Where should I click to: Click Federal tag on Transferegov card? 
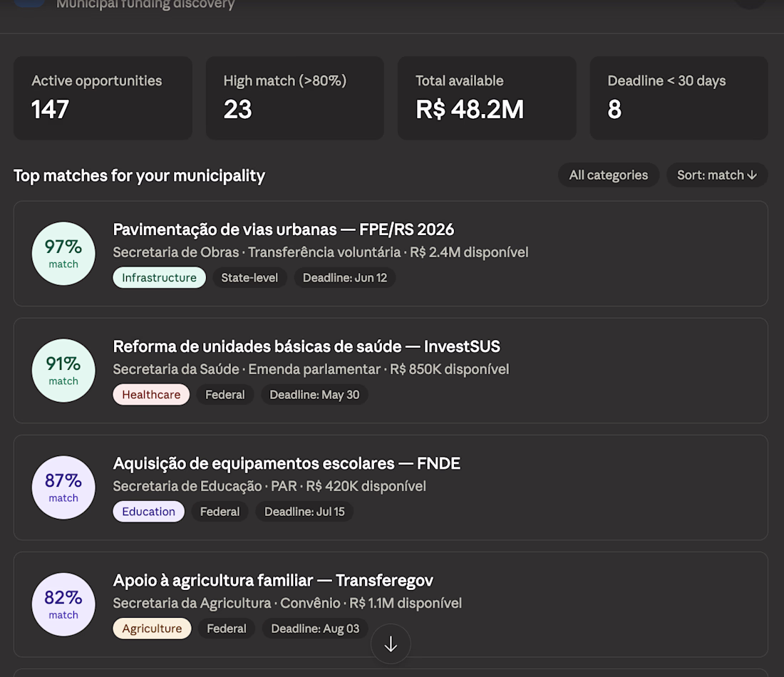pos(227,629)
